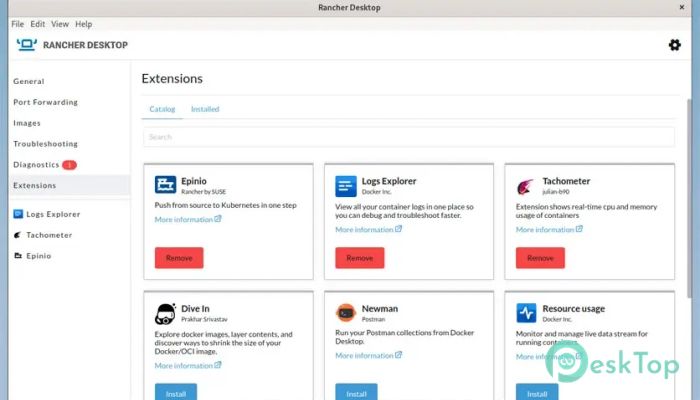Open More information link for Dive In
The image size is (700, 400).
click(183, 366)
